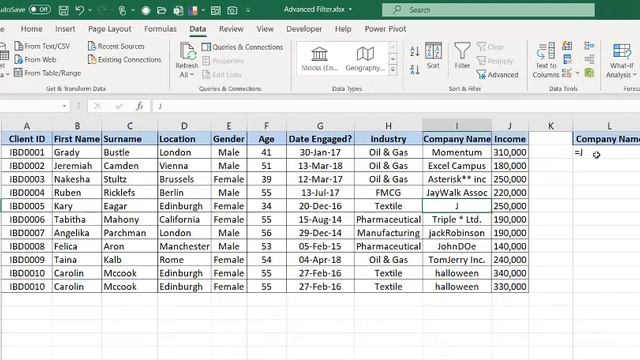Toggle AutoSave switch
The height and width of the screenshot is (360, 640).
point(40,9)
